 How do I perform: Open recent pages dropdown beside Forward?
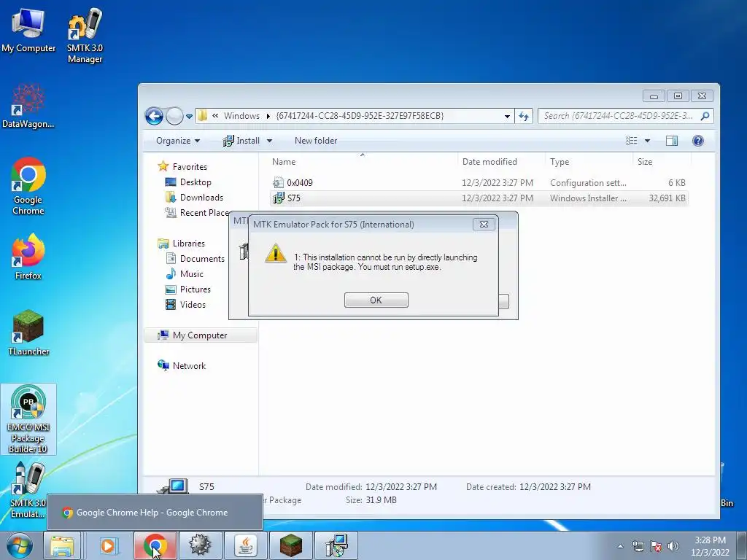point(189,116)
